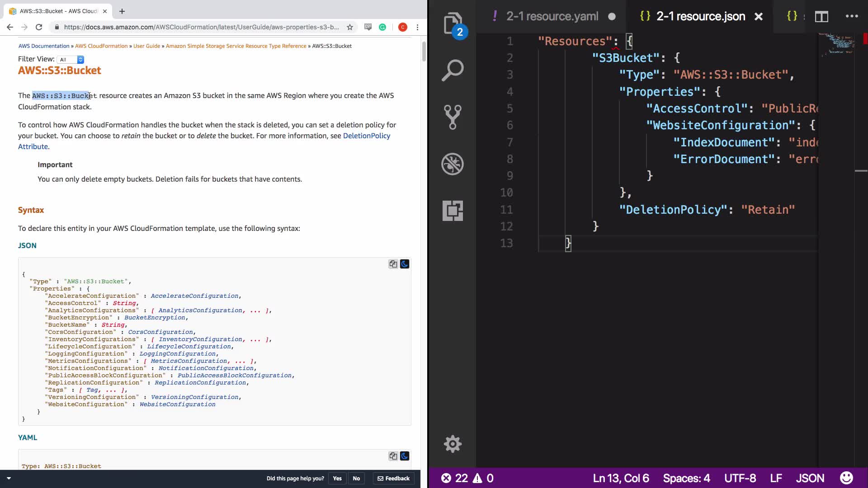Image resolution: width=868 pixels, height=488 pixels.
Task: Copy the JSON syntax code block
Action: pos(393,264)
